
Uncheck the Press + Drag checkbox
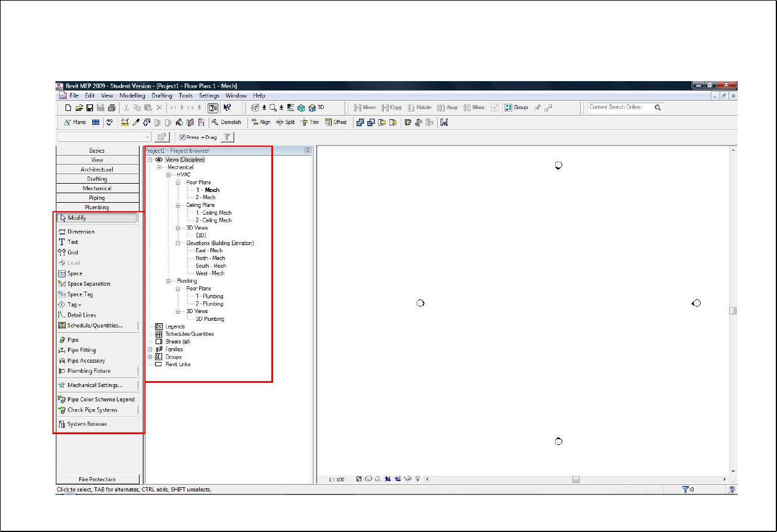tap(182, 137)
